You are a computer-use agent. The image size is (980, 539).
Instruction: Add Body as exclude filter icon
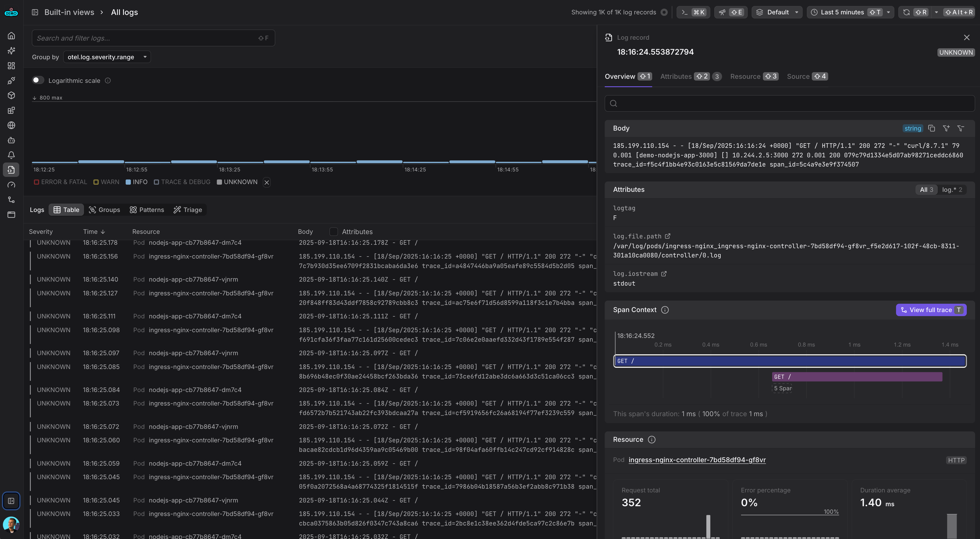[961, 128]
